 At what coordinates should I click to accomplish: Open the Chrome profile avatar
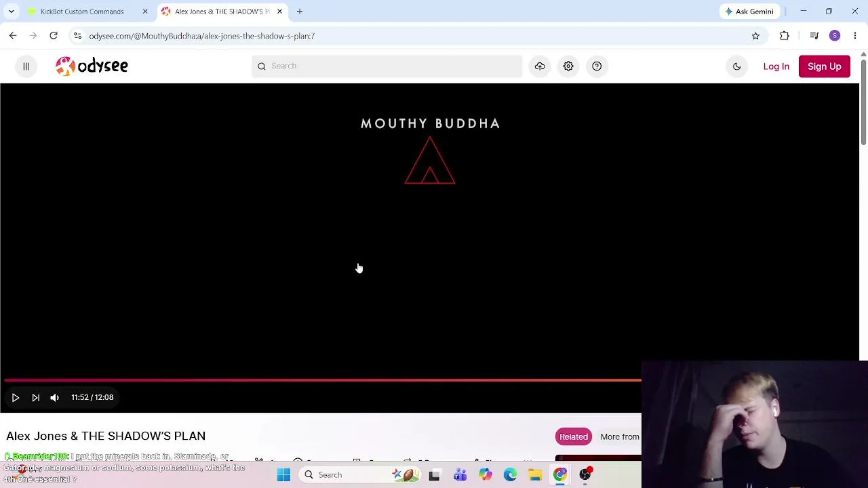click(835, 36)
